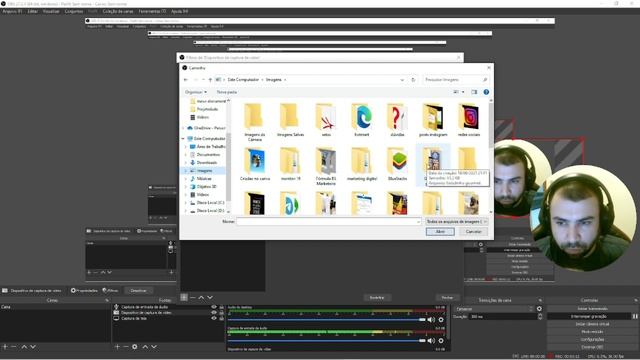The image size is (640, 360).
Task: Click the Nome file name field
Action: tap(329, 221)
